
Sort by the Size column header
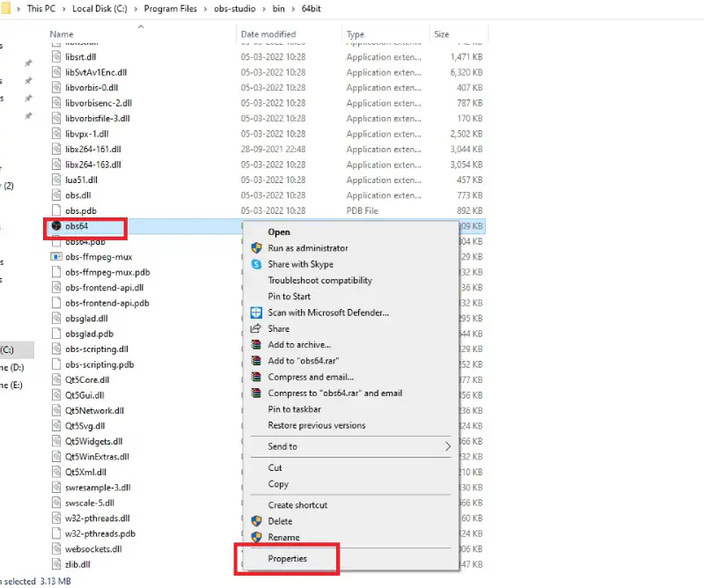(x=442, y=34)
